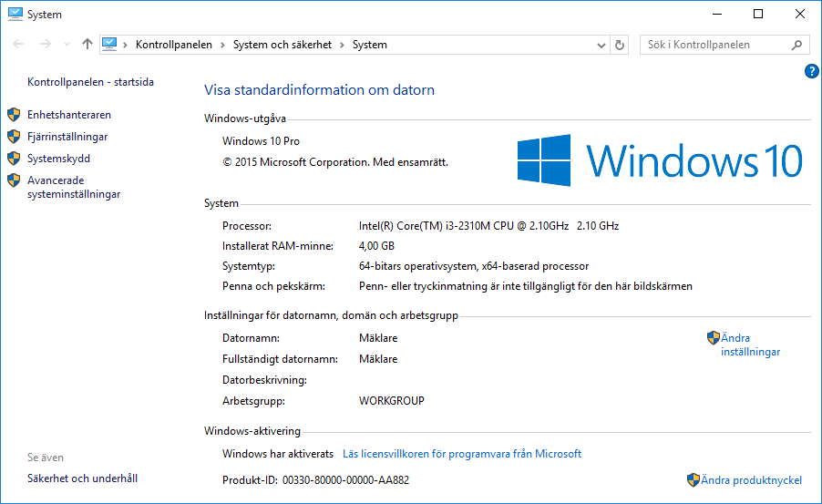The width and height of the screenshot is (822, 504).
Task: Select Kontrollpanelen in the breadcrumb path
Action: [x=173, y=45]
